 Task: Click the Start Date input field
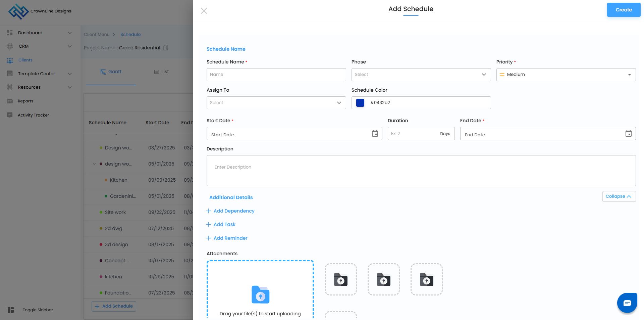[294, 133]
